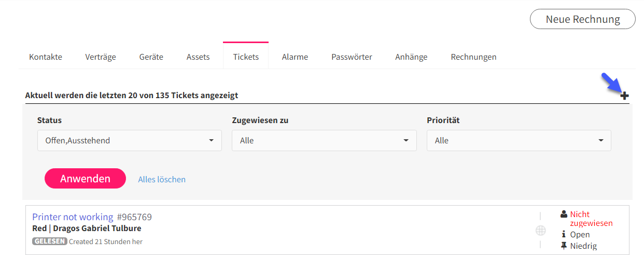The width and height of the screenshot is (644, 255).
Task: Go to the Assets tab
Action: click(x=198, y=57)
